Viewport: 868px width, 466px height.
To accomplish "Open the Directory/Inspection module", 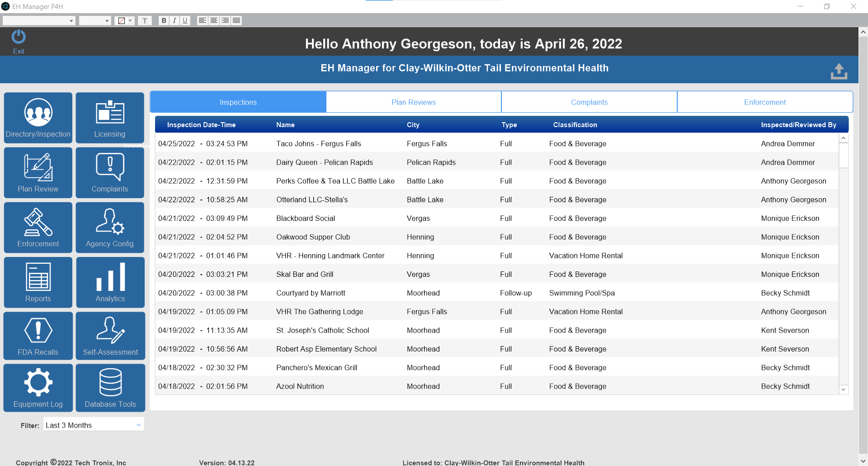I will [x=38, y=118].
